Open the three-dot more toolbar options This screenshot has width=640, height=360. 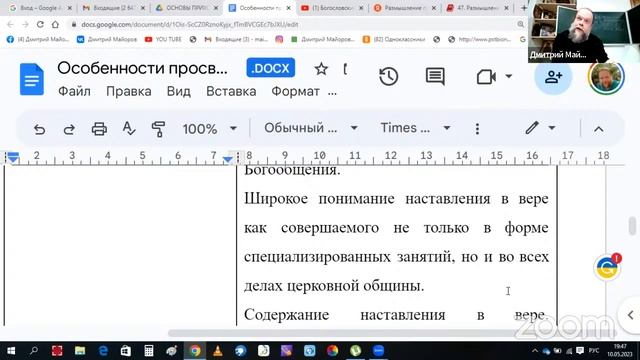[477, 129]
